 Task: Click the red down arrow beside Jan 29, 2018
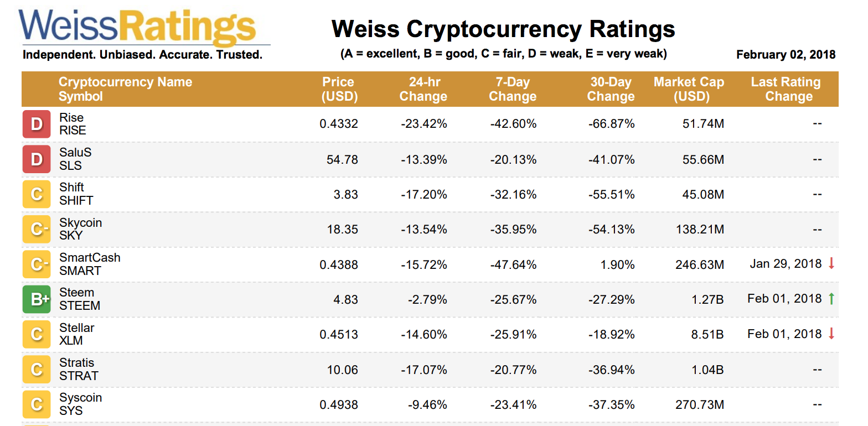[x=831, y=264]
